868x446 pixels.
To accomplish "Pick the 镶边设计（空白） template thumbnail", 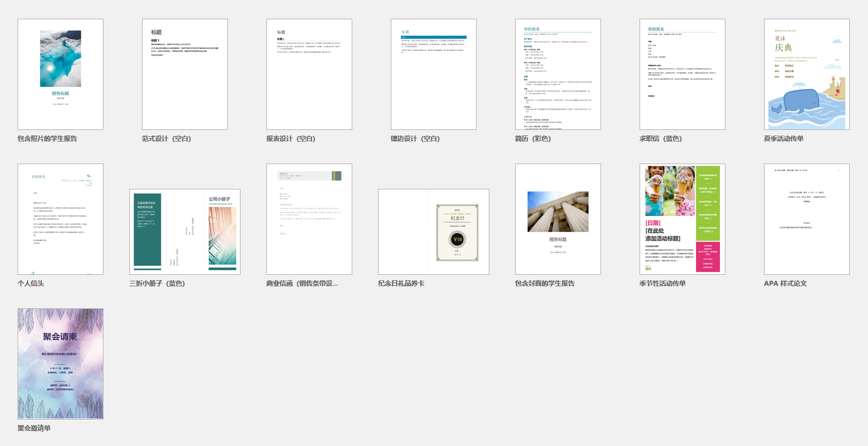I will [434, 74].
